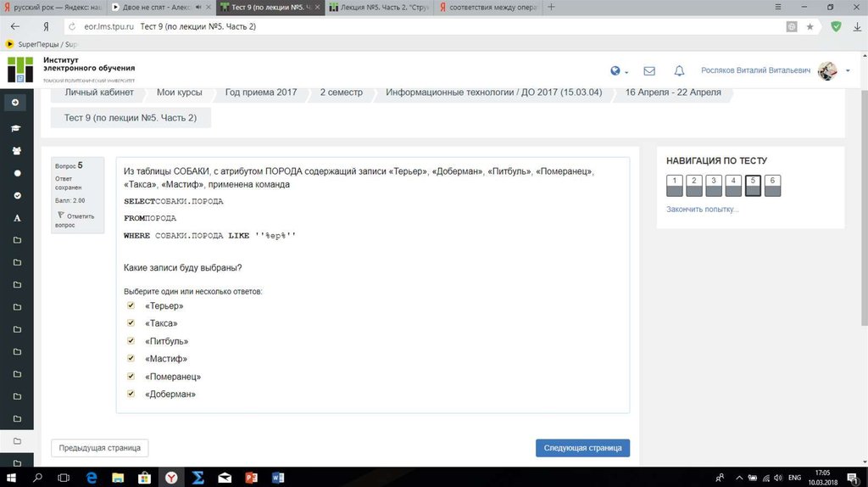
Task: Uncheck the «Терьер» answer
Action: point(131,305)
